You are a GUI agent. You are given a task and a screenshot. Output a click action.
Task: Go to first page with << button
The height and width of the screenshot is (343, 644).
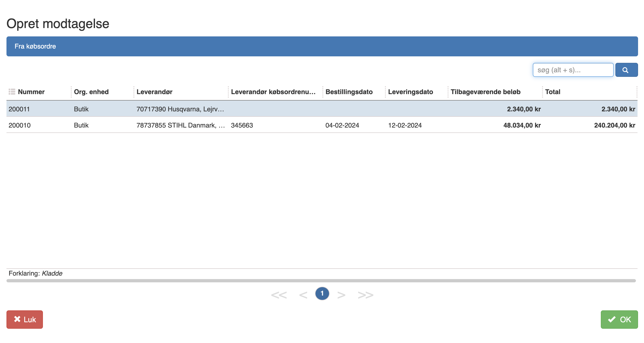click(279, 295)
